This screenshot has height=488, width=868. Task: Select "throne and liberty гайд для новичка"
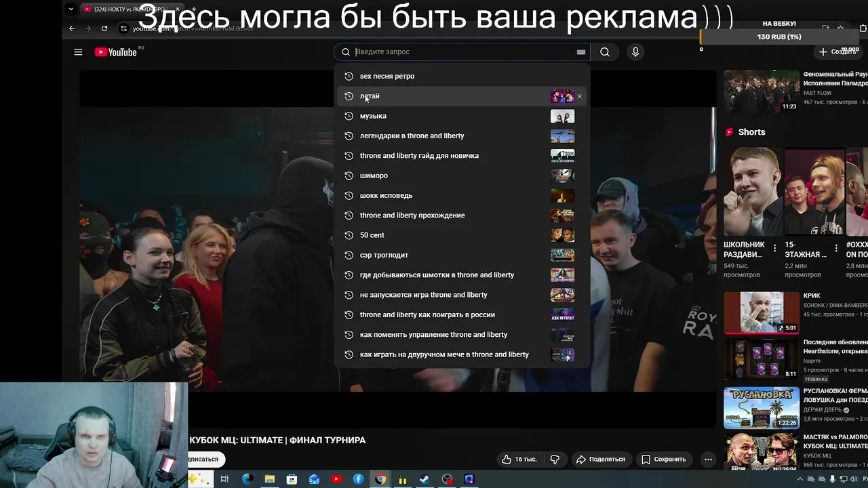click(462, 156)
